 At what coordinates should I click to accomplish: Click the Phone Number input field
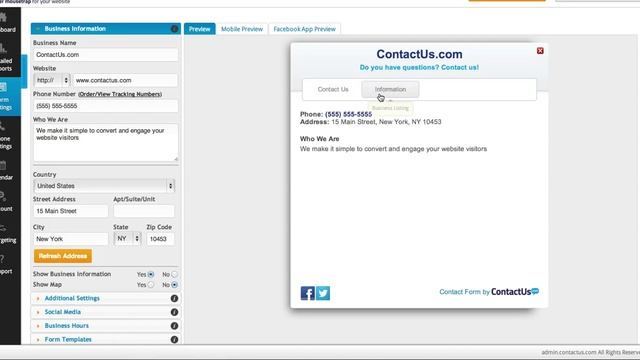pos(106,106)
